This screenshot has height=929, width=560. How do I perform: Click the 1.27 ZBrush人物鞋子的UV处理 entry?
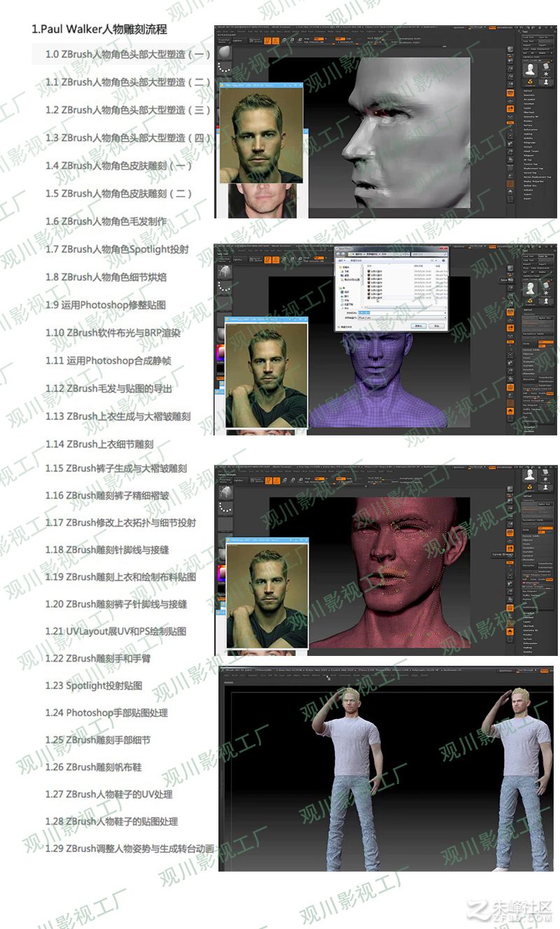pyautogui.click(x=108, y=795)
